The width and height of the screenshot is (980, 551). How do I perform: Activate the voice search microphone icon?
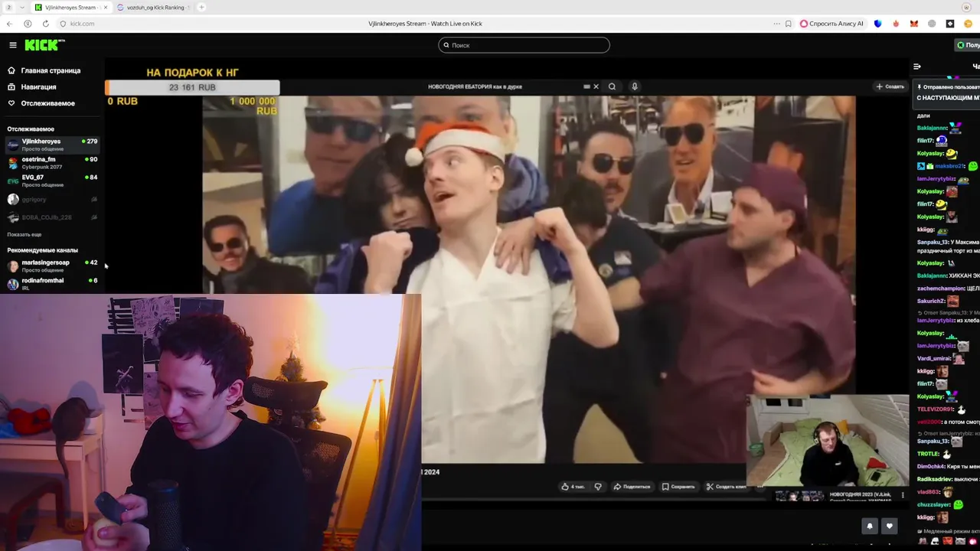coord(634,86)
